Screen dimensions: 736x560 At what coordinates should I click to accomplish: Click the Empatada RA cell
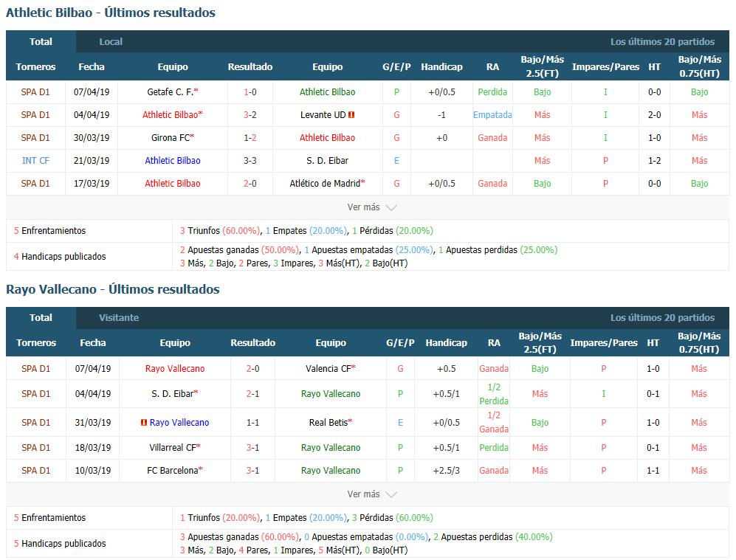click(492, 115)
